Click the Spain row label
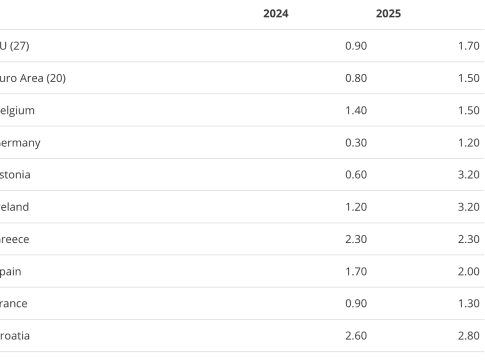 [10, 272]
